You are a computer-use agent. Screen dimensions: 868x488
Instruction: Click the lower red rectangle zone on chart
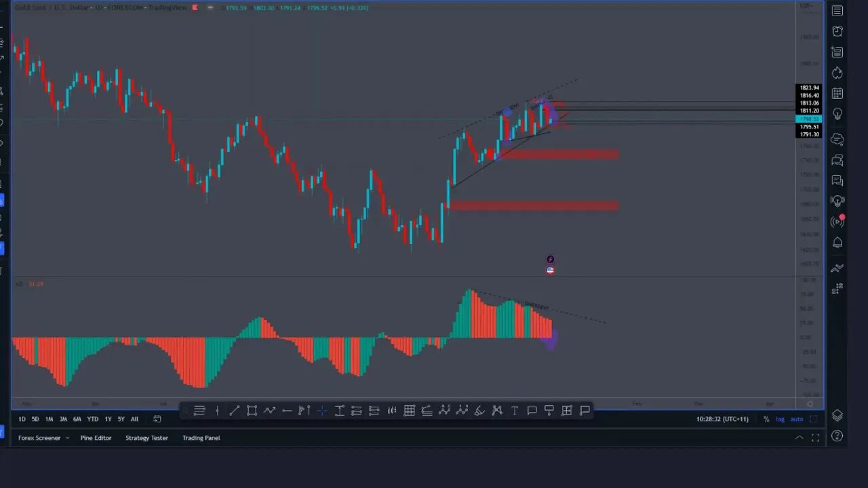[x=534, y=206]
